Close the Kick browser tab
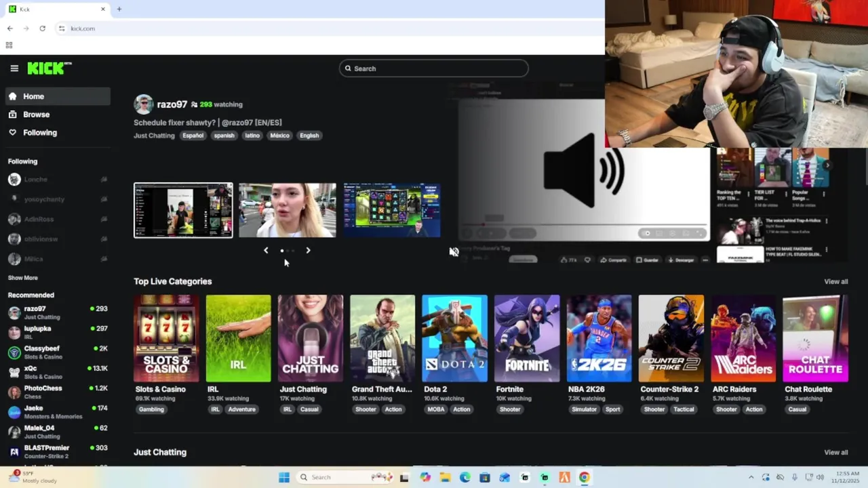Image resolution: width=868 pixels, height=488 pixels. click(x=103, y=9)
